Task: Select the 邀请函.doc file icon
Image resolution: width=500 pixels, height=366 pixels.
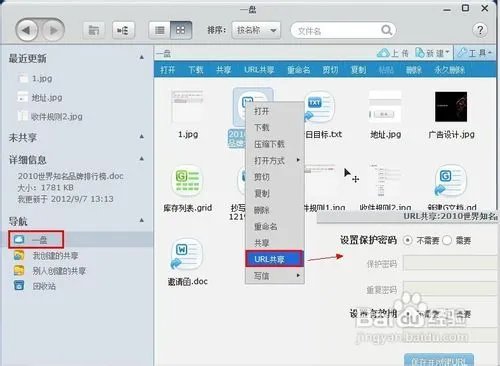Action: click(187, 254)
